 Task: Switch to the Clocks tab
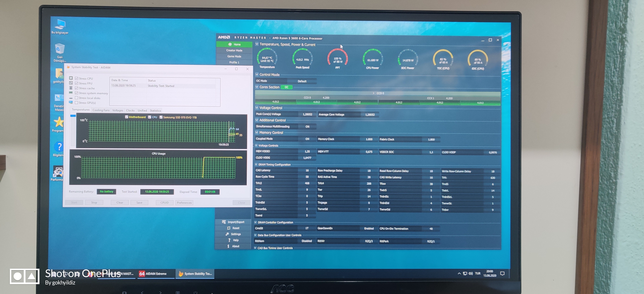(130, 110)
